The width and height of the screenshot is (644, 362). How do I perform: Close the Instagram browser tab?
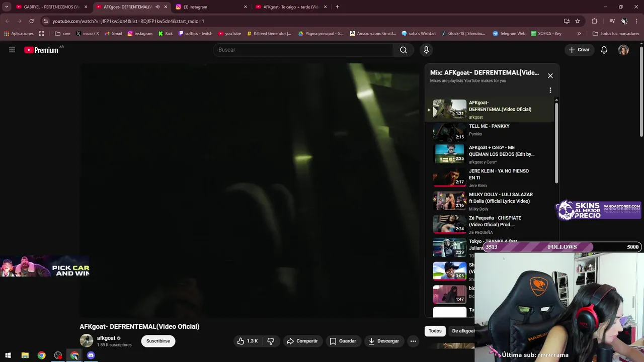click(246, 7)
